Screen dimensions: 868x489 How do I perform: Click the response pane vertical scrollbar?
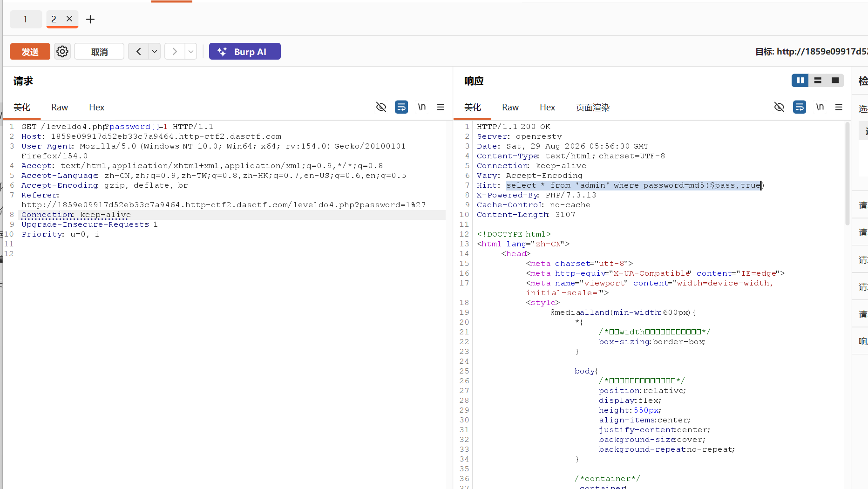click(x=848, y=173)
